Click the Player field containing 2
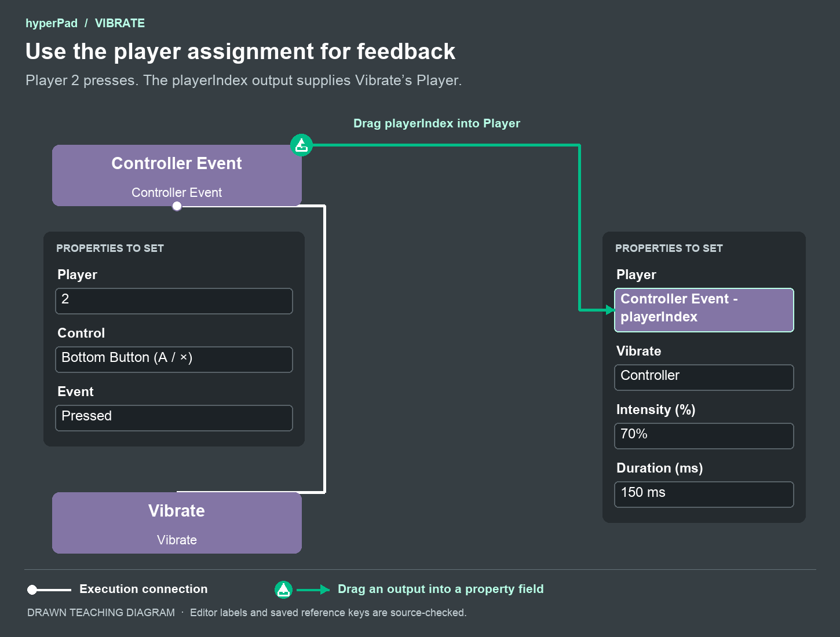 coord(174,301)
